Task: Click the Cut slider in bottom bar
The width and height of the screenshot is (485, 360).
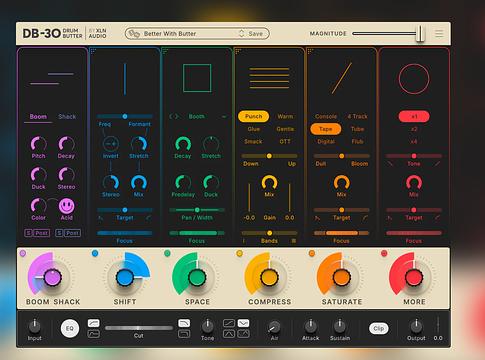Action: tap(139, 328)
